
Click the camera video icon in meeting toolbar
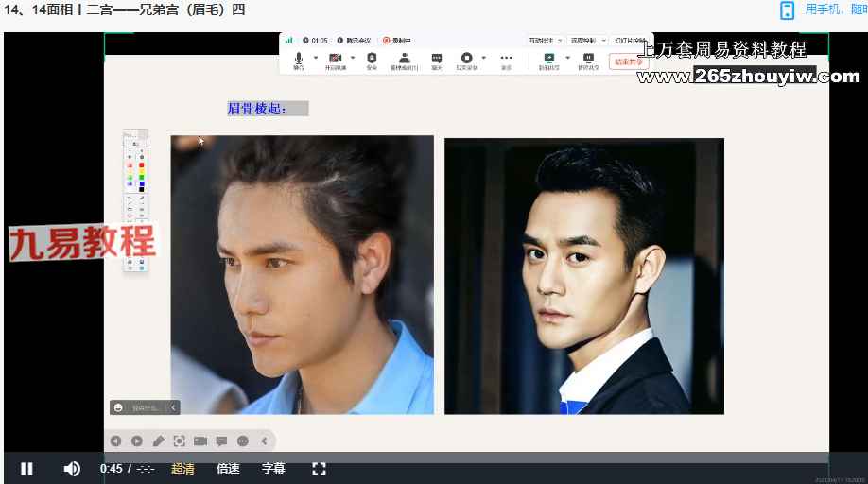pyautogui.click(x=335, y=59)
